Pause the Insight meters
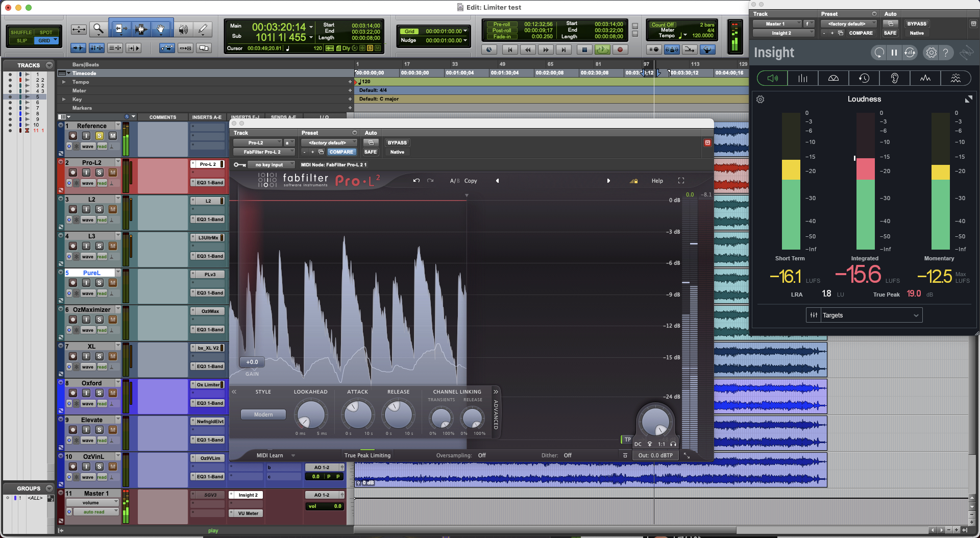Image resolution: width=980 pixels, height=538 pixels. point(894,53)
